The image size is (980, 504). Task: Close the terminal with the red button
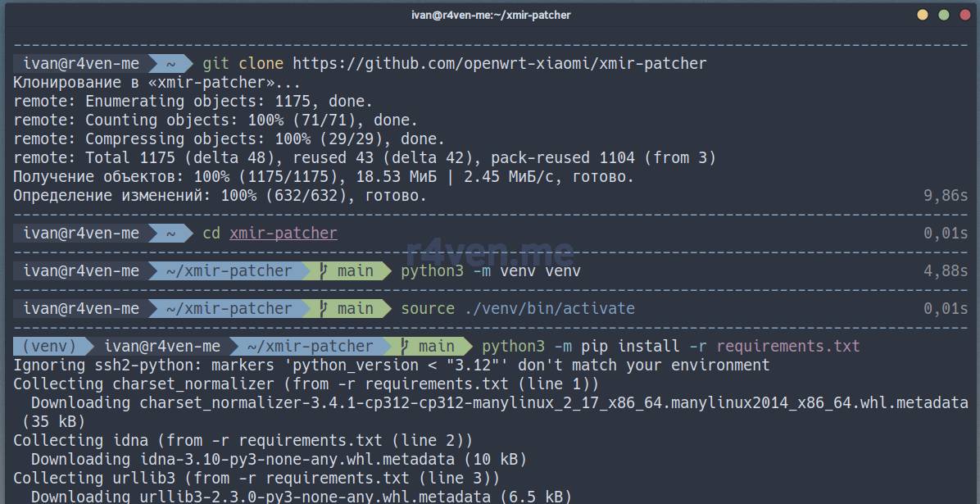[x=964, y=15]
